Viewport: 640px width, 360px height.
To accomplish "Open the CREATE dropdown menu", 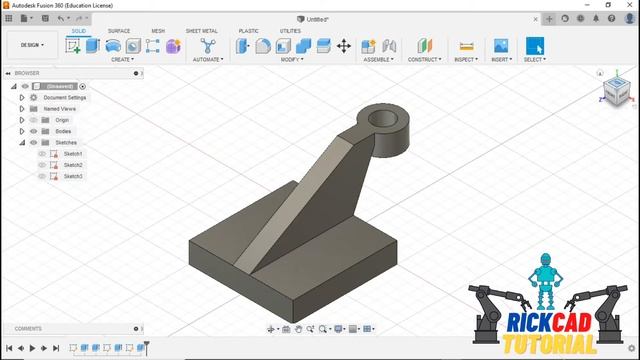I will 122,60.
